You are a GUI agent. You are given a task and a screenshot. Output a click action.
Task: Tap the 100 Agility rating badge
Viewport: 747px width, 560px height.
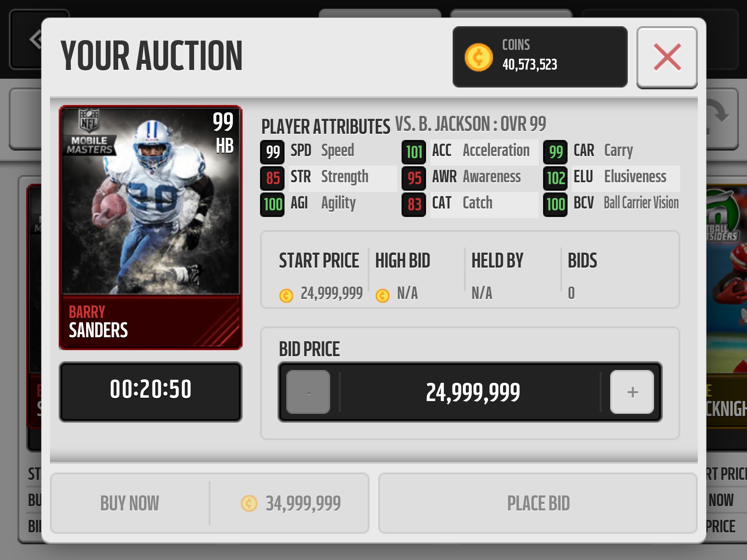click(x=272, y=205)
